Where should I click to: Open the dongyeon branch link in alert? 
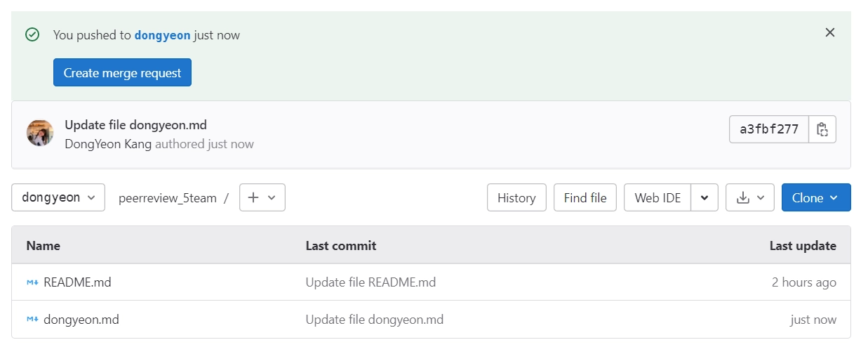[162, 34]
